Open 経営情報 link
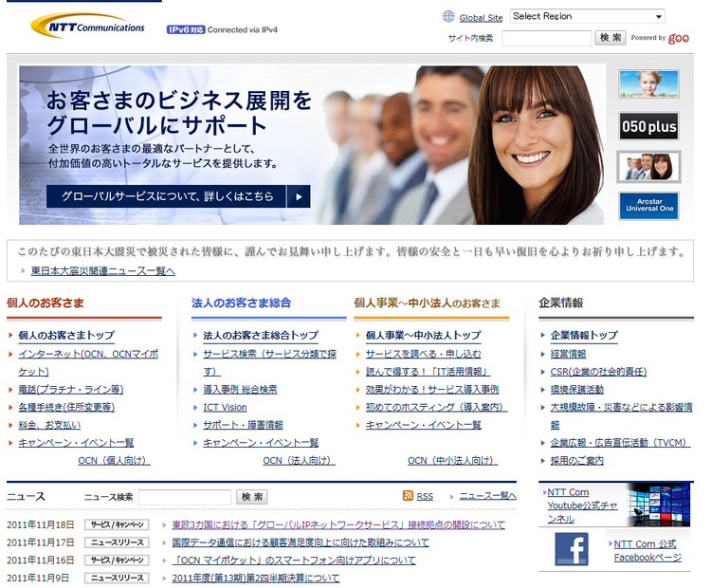711x588 pixels. point(568,354)
